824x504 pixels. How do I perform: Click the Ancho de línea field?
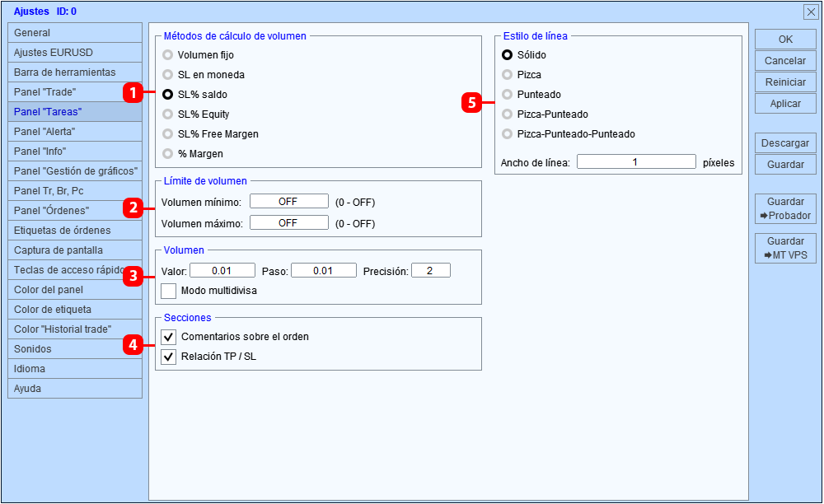click(636, 161)
